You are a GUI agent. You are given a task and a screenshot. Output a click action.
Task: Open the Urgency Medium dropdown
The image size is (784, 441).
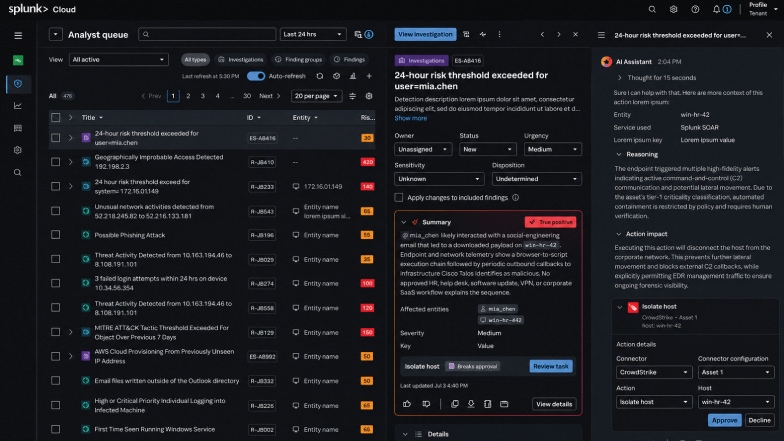click(x=552, y=150)
